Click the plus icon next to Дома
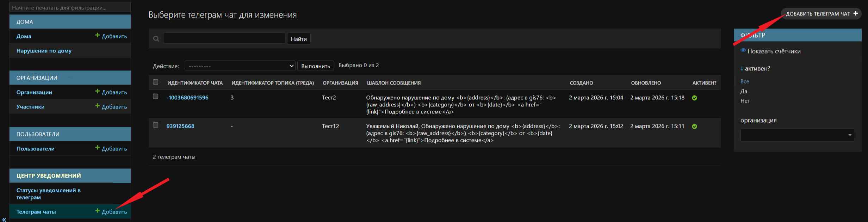This screenshot has height=222, width=868. (98, 35)
